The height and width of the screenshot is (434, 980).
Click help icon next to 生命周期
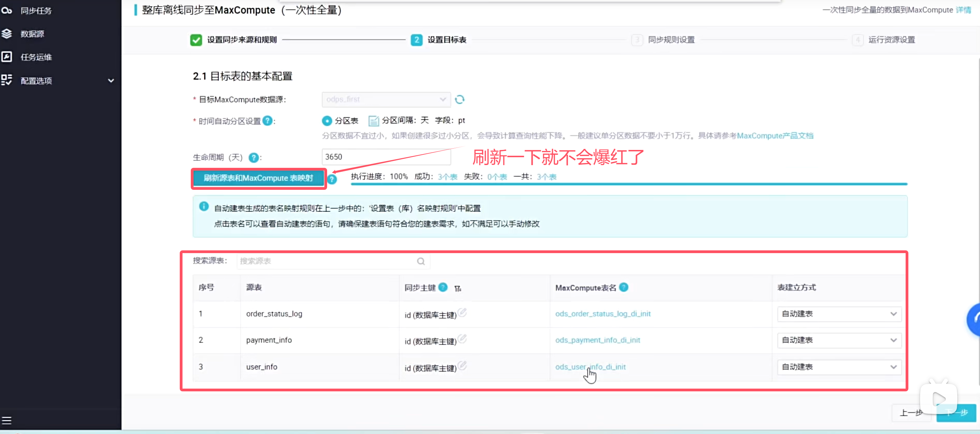[x=253, y=158]
